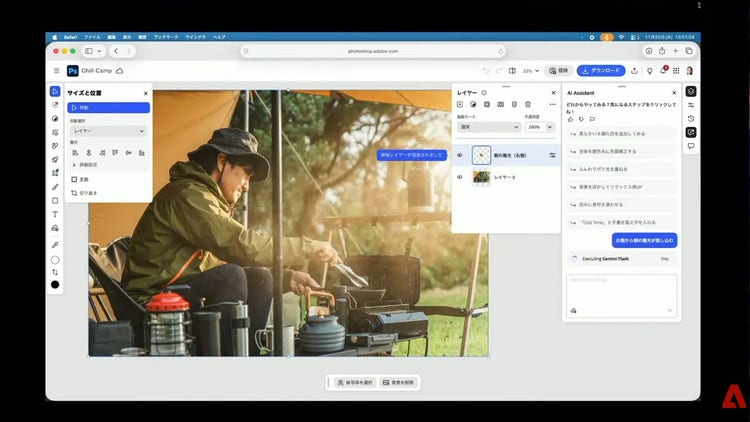The width and height of the screenshot is (750, 422).
Task: Hide the top sunlight layer via eye icon
Action: [x=460, y=155]
